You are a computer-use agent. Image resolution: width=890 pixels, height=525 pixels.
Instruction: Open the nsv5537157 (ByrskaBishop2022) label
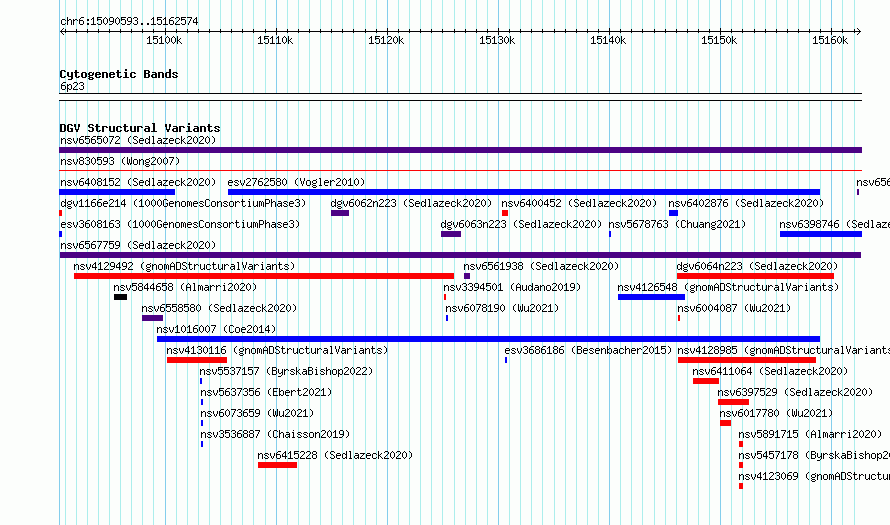tap(286, 371)
